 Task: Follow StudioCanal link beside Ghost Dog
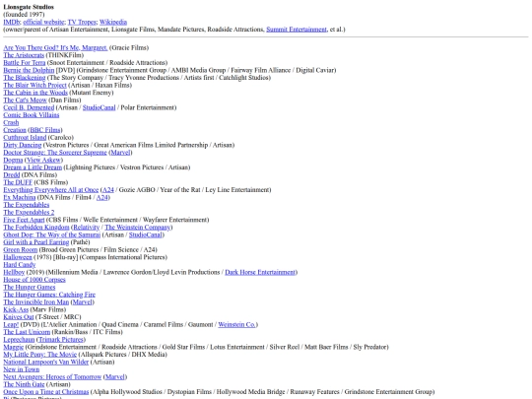pos(146,234)
